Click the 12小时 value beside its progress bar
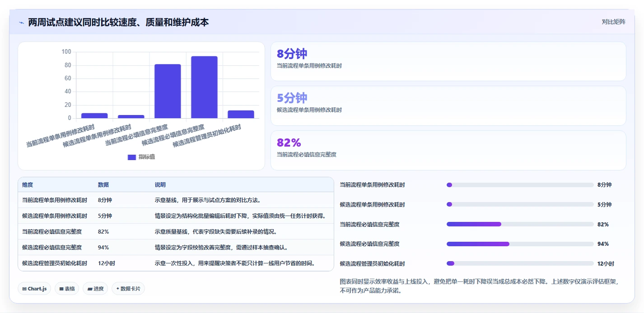The width and height of the screenshot is (644, 313). (x=606, y=263)
